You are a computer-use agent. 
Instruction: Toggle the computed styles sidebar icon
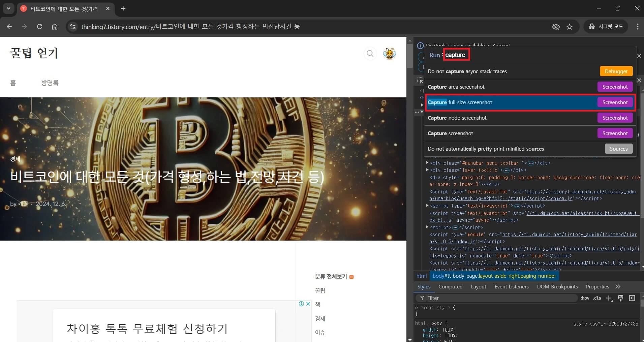click(x=632, y=298)
